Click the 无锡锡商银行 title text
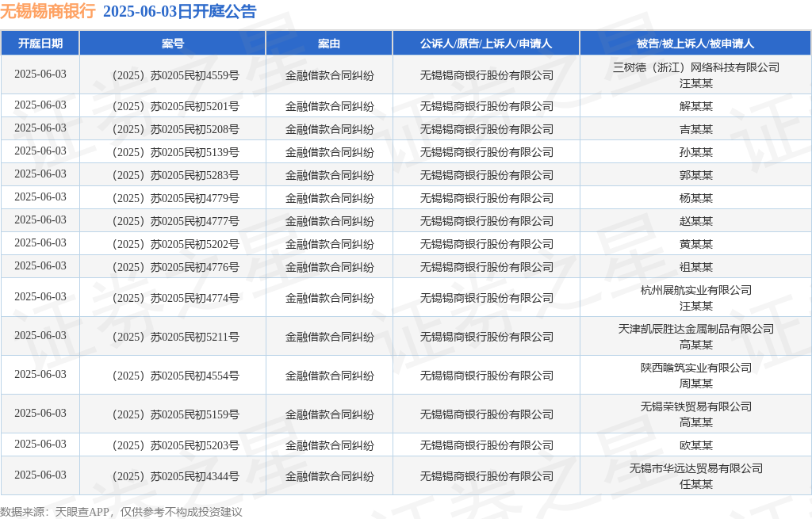This screenshot has width=812, height=519. coord(48,11)
